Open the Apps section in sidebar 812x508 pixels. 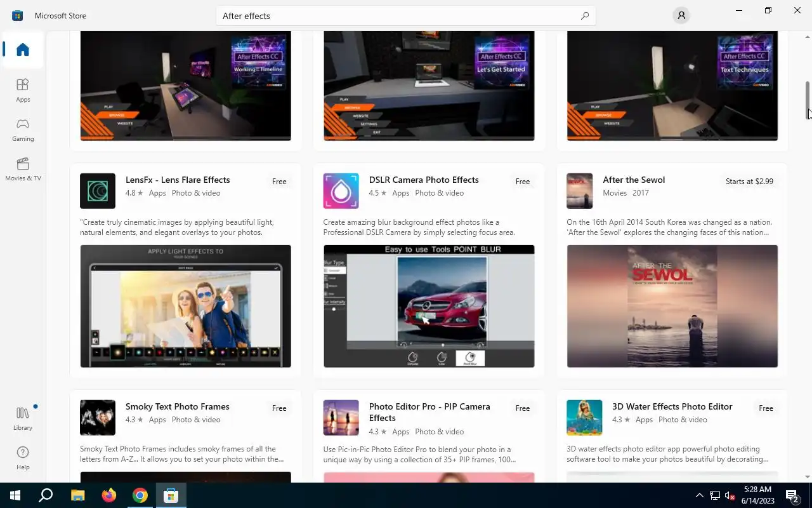[23, 90]
